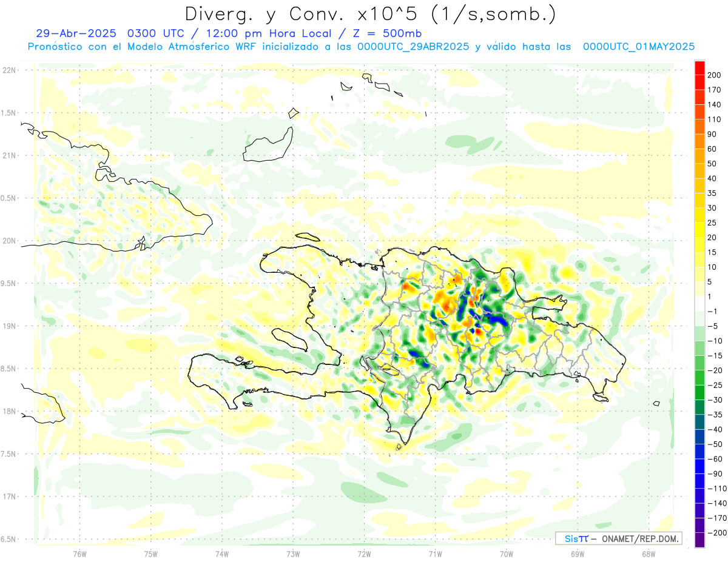Click the '-20' colorbar value
728x562 pixels.
pyautogui.click(x=715, y=370)
